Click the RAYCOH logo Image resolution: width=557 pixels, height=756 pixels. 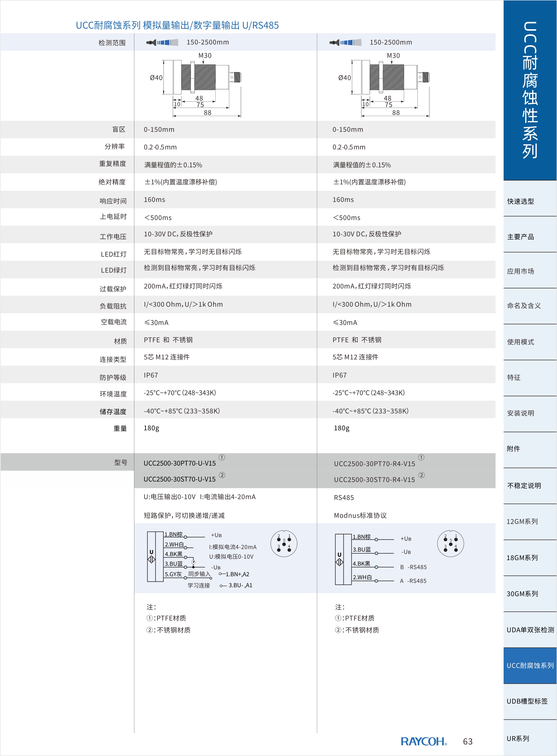click(424, 741)
